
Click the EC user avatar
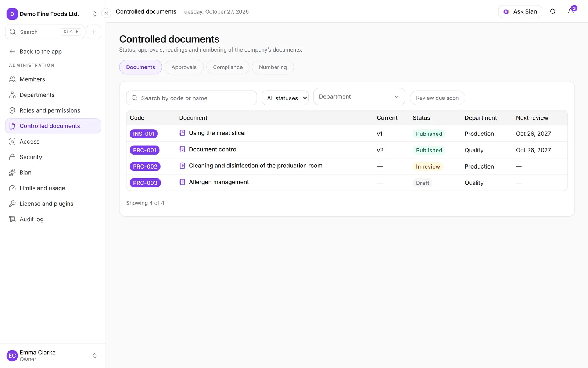(x=12, y=356)
